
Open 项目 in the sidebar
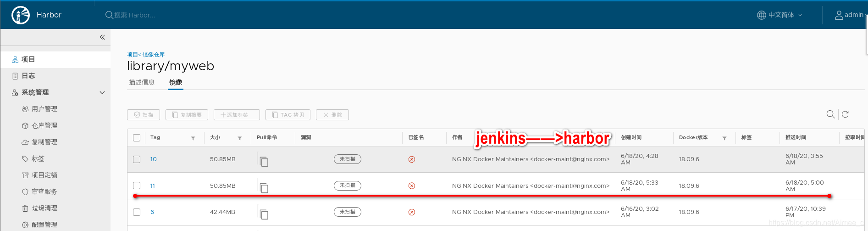tap(55, 59)
